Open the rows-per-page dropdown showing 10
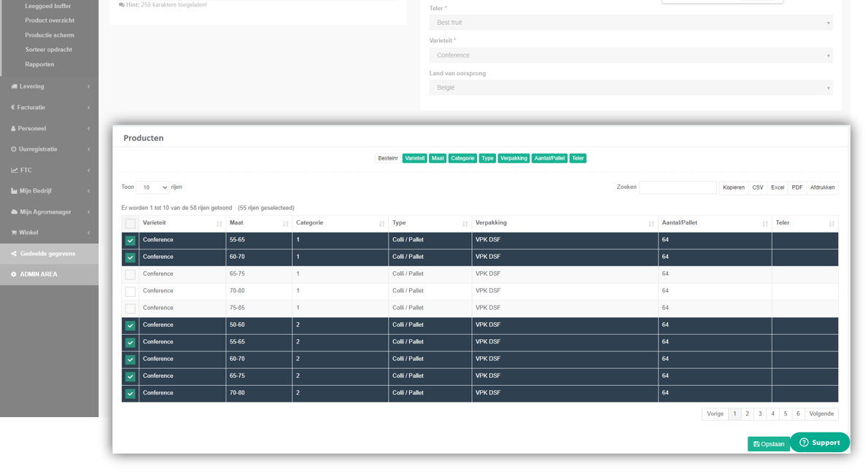 click(152, 187)
